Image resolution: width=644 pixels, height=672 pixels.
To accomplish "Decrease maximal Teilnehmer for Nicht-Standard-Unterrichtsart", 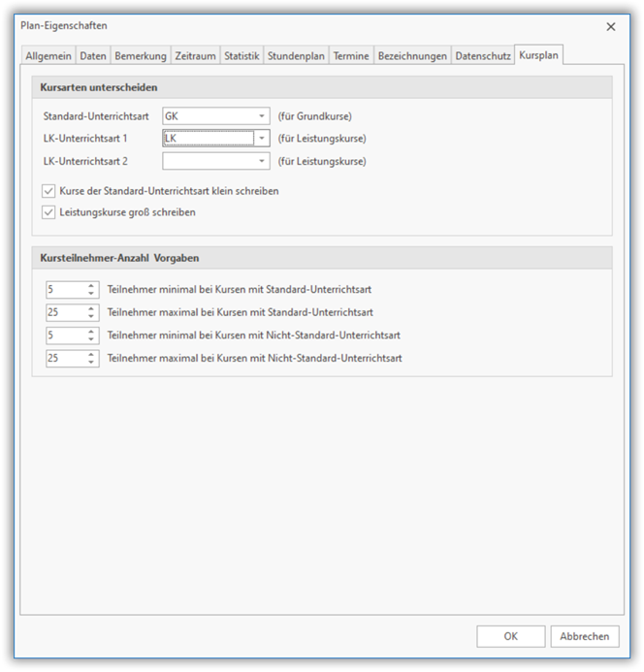I will click(91, 363).
